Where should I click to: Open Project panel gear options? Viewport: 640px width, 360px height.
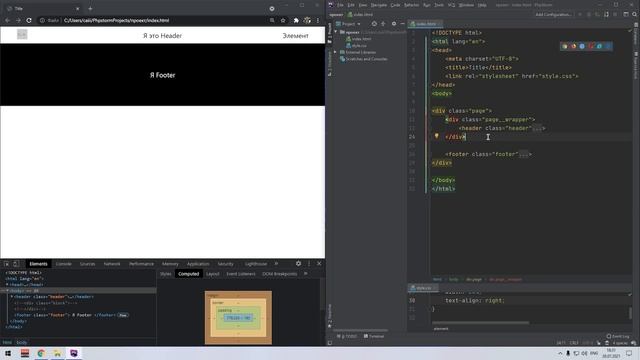[394, 24]
